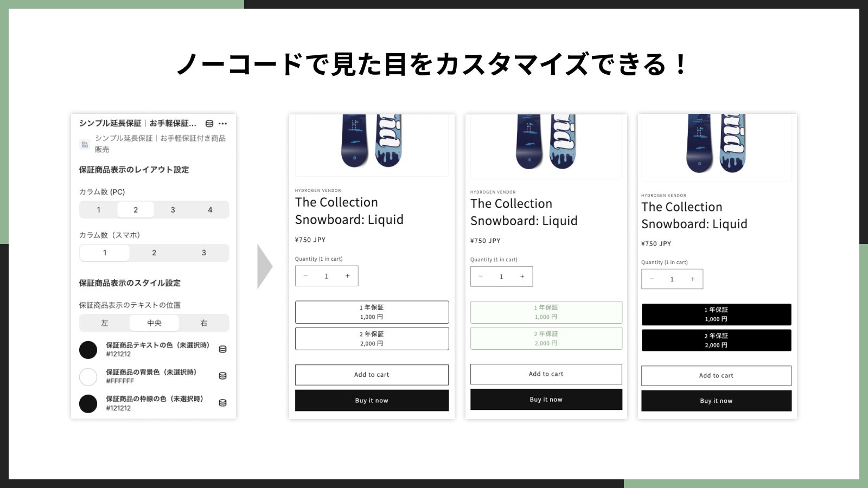Click 保証商品表示のスタイル設定 heading
The height and width of the screenshot is (488, 868).
coord(130,283)
